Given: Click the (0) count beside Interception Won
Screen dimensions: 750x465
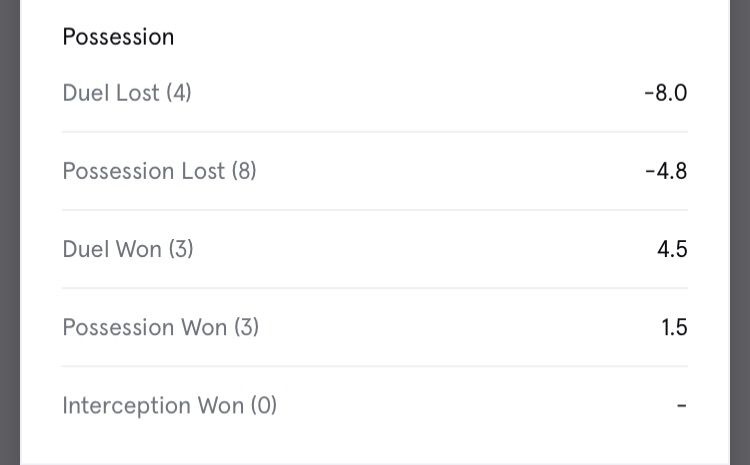Looking at the screenshot, I should (264, 405).
